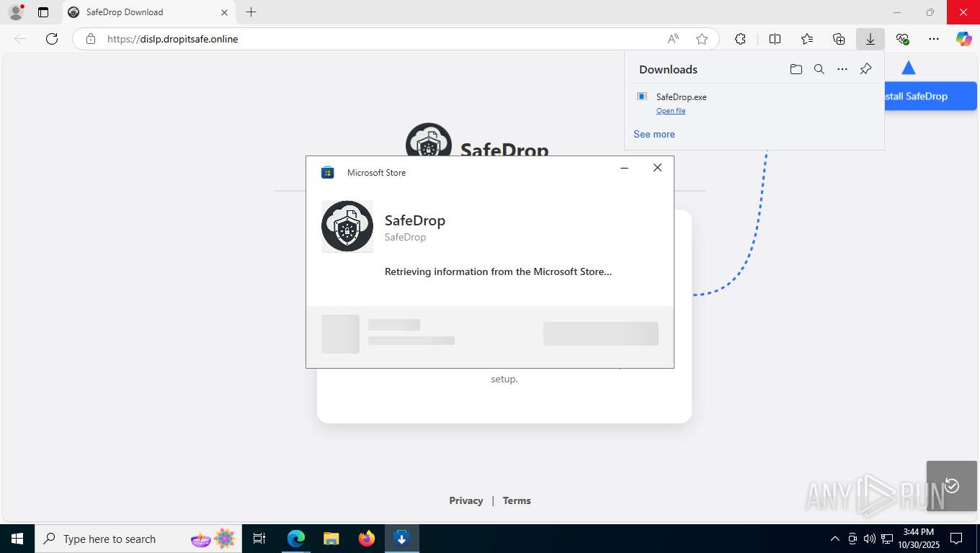Close the Microsoft Store dialog
This screenshot has width=980, height=553.
[657, 168]
